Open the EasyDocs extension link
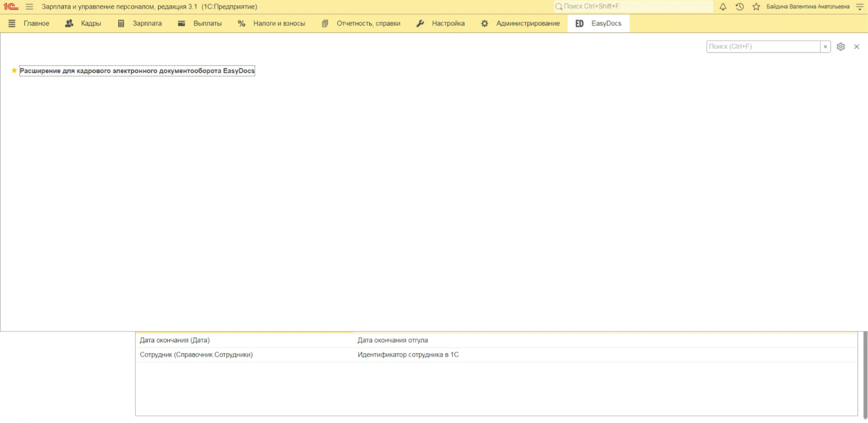 pyautogui.click(x=137, y=71)
